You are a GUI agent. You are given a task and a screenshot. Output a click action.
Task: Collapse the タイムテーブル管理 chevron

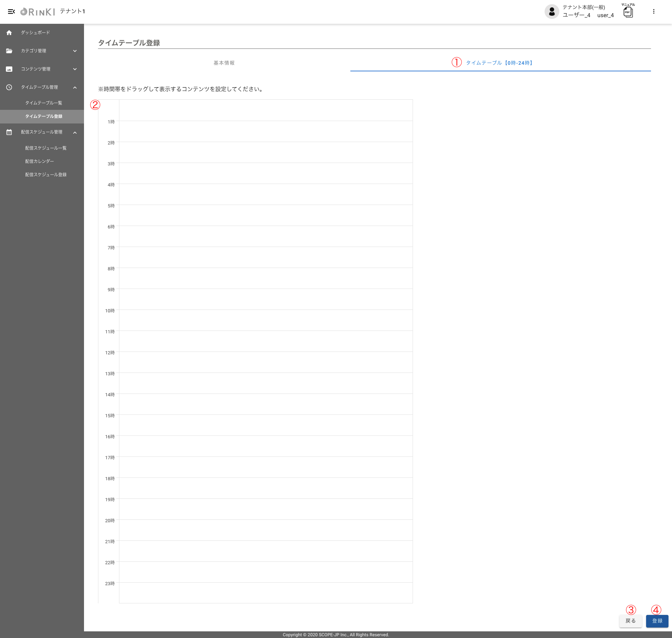click(x=75, y=87)
